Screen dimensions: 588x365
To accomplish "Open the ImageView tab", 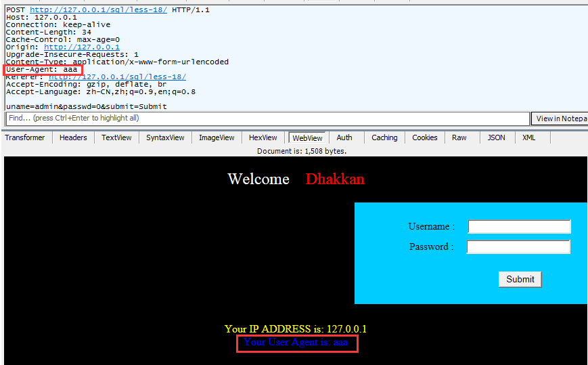I will [217, 137].
